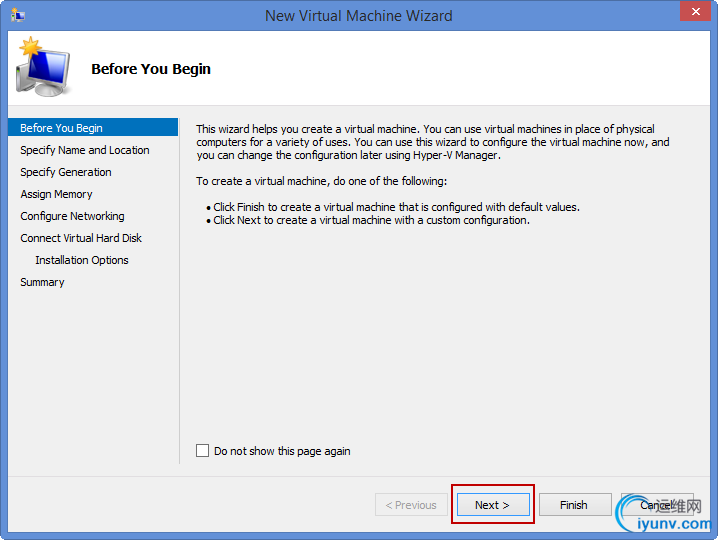The image size is (718, 540).
Task: Click the virtual machine monitor header icon
Action: [x=43, y=67]
